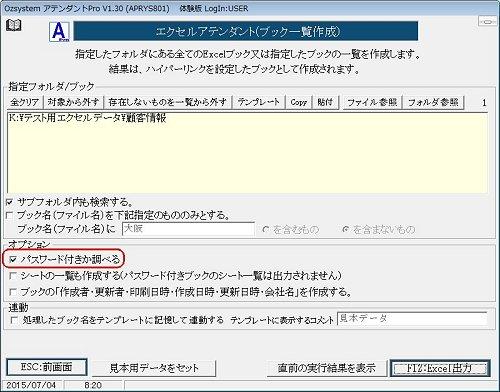Click the book name filter field containing 大阪
The image size is (500, 392).
pos(188,229)
